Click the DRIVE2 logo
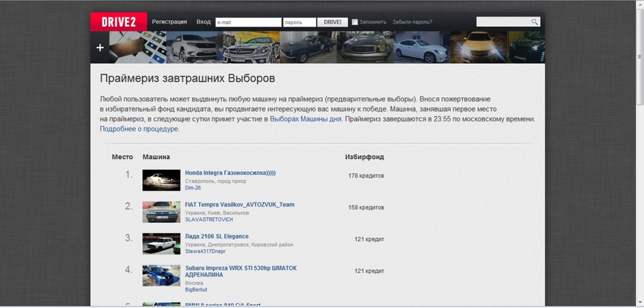Viewport: 644px width, 308px height. coord(119,21)
